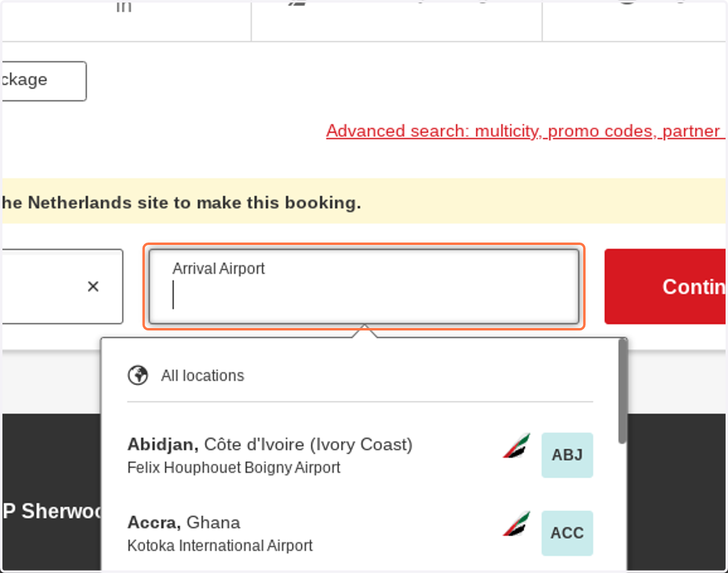Click the airport suggestions list scrollbar
Viewport: 728px width, 573px height.
(x=622, y=390)
